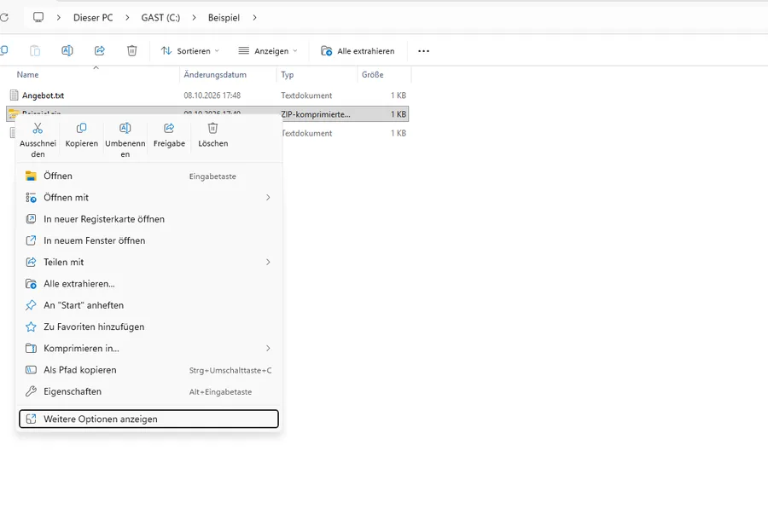Expand chevron after Beispiel in address bar
Image resolution: width=768 pixels, height=532 pixels.
pyautogui.click(x=254, y=18)
